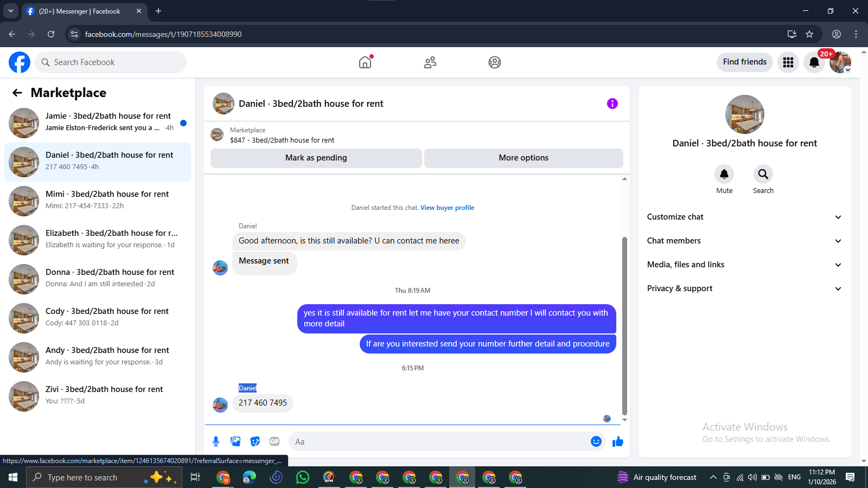Go back in browser history
Image resolution: width=868 pixels, height=488 pixels.
point(12,34)
